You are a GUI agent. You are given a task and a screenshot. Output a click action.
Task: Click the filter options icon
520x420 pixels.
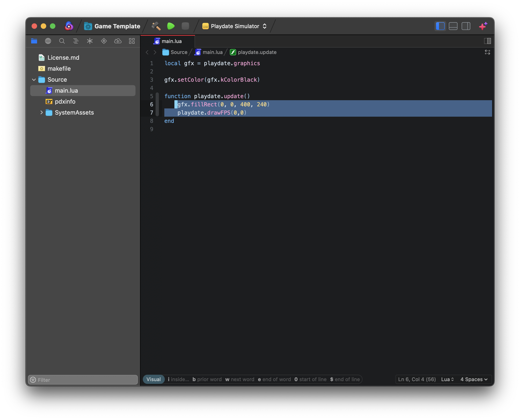33,380
